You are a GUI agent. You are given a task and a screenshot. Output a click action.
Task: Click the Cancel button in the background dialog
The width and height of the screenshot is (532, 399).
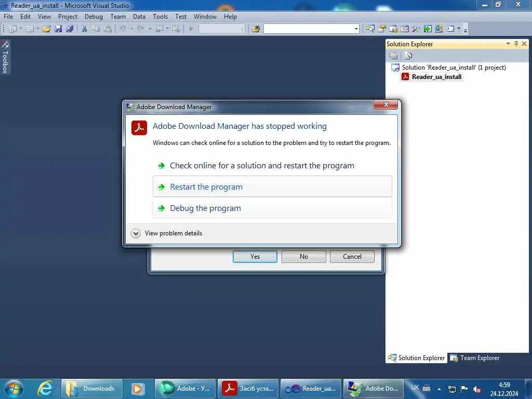point(352,257)
